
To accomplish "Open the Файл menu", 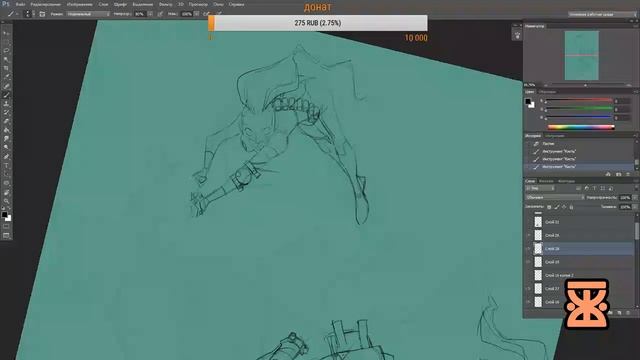I will tap(20, 4).
